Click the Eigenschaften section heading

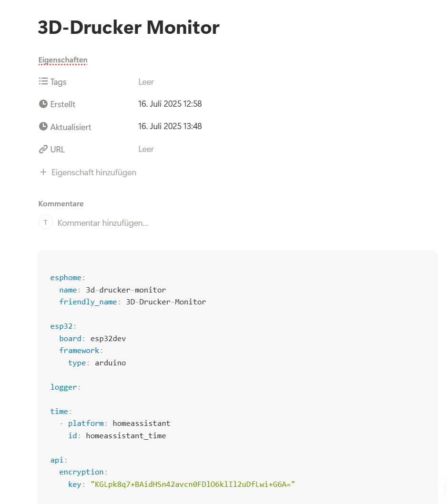point(63,60)
